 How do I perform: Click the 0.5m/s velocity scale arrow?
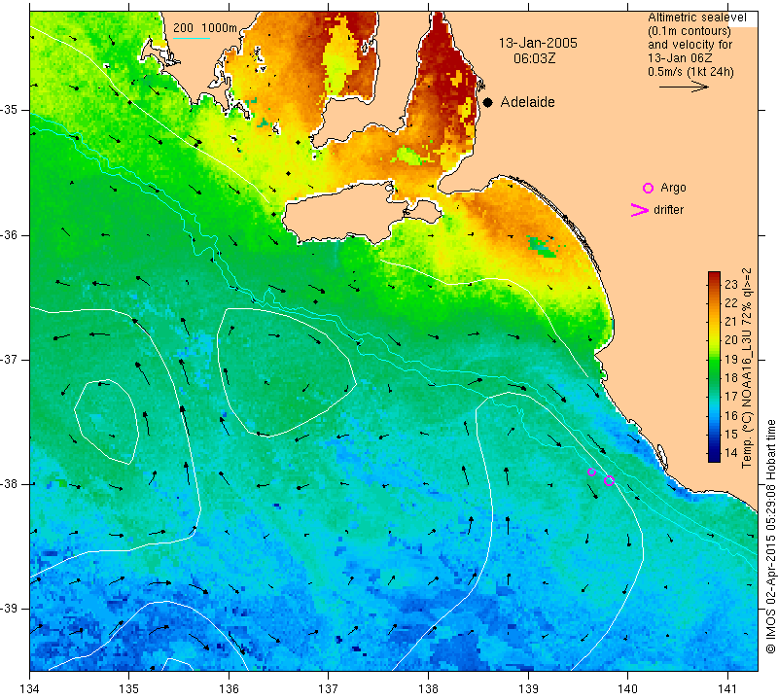(x=684, y=87)
